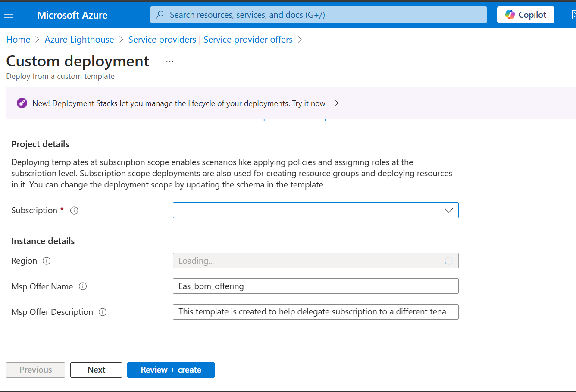Screen dimensions: 576x392
Task: Focus the Search resources, services, and docs box
Action: pyautogui.click(x=319, y=15)
